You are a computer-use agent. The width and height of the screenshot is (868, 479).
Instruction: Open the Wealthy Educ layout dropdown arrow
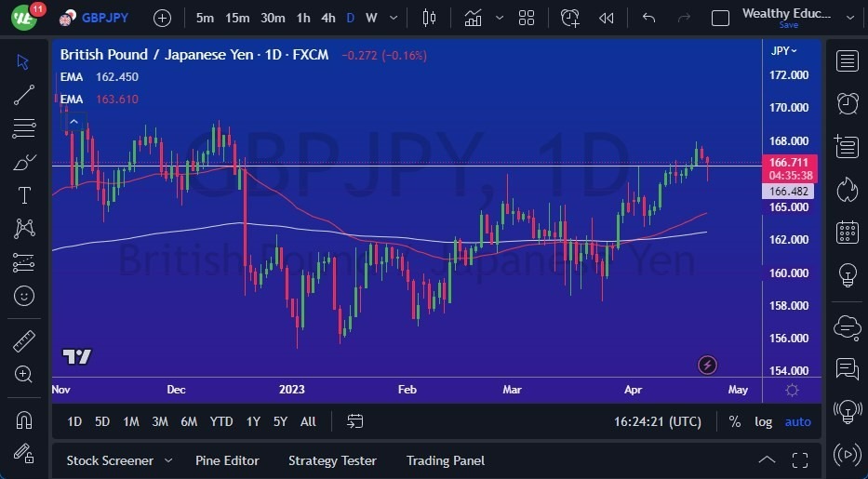[x=851, y=19]
